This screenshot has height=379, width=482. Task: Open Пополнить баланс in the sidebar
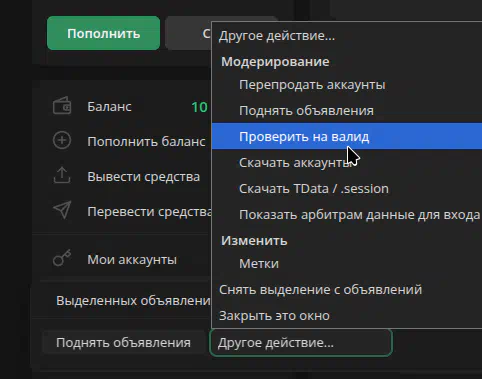coord(146,142)
